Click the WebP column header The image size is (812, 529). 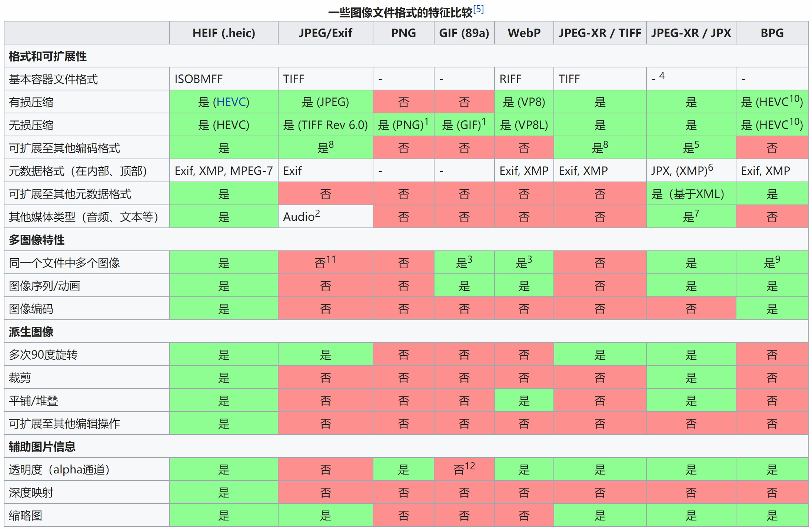pos(524,33)
